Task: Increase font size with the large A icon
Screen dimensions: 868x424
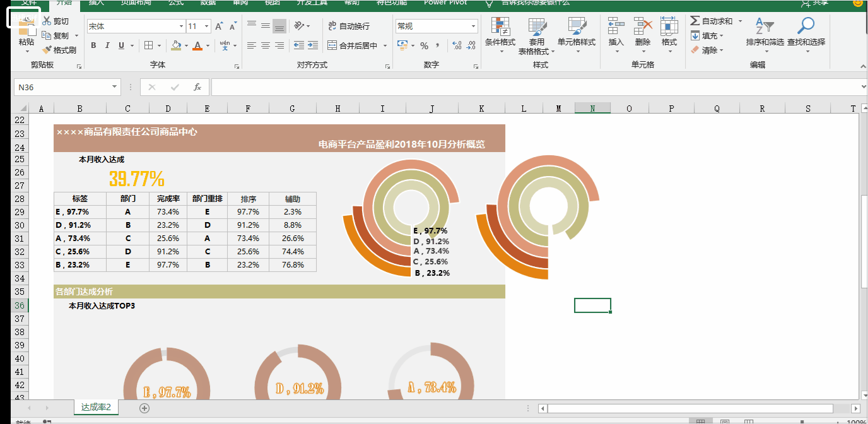Action: 219,26
